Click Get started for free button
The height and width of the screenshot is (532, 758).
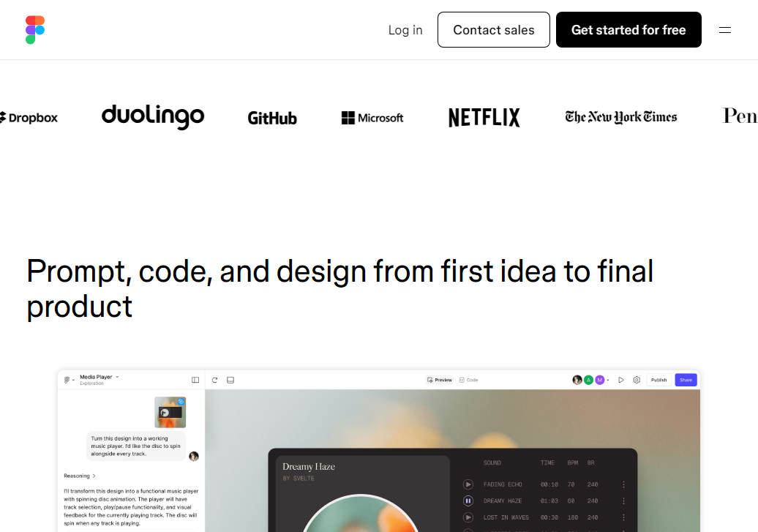click(628, 30)
